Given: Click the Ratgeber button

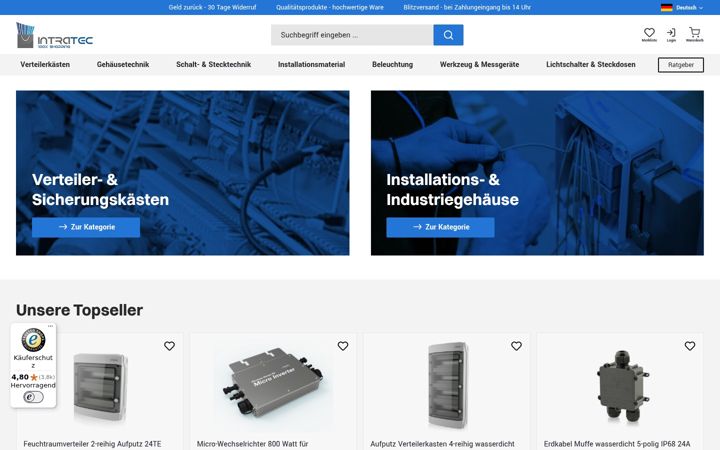Looking at the screenshot, I should [x=681, y=65].
